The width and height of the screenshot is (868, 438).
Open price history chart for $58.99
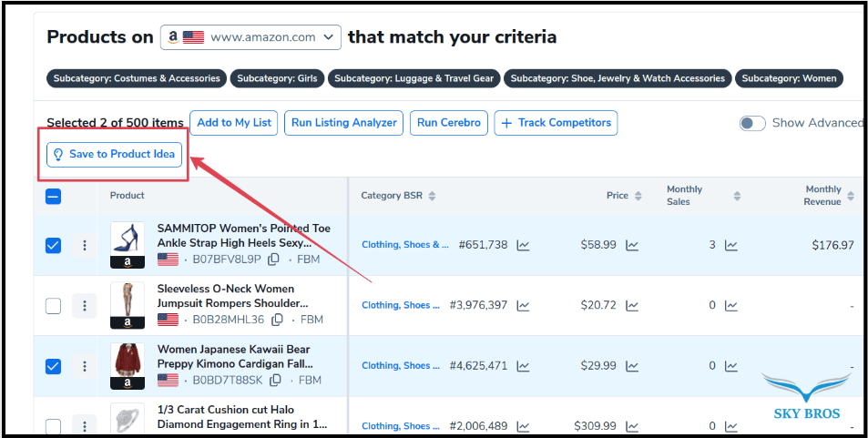(632, 245)
